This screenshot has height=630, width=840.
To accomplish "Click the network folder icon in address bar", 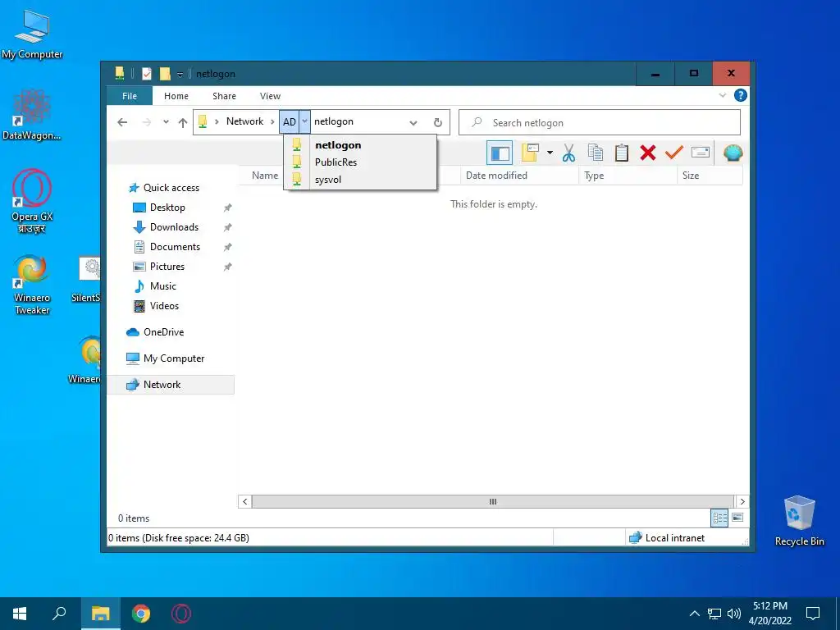I will click(203, 121).
